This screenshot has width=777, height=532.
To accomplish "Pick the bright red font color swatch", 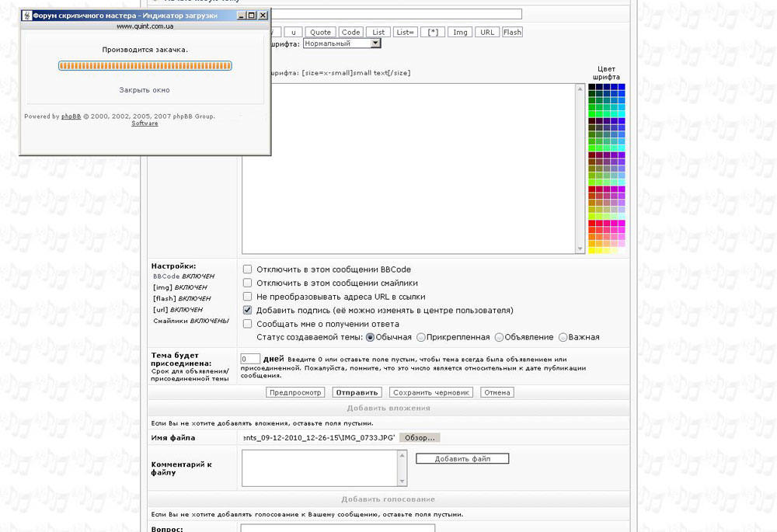I will pyautogui.click(x=592, y=224).
